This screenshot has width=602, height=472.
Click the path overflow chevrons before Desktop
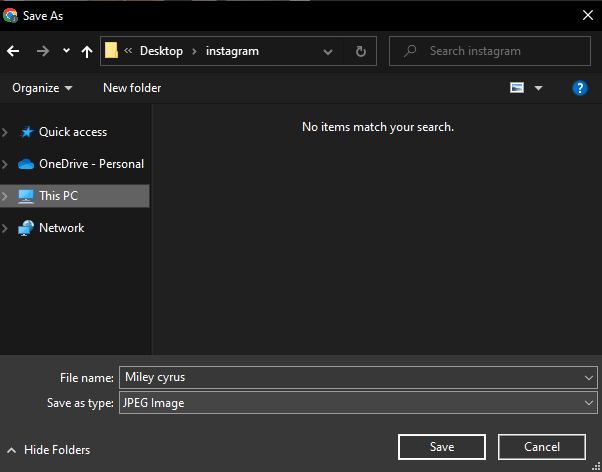[128, 51]
